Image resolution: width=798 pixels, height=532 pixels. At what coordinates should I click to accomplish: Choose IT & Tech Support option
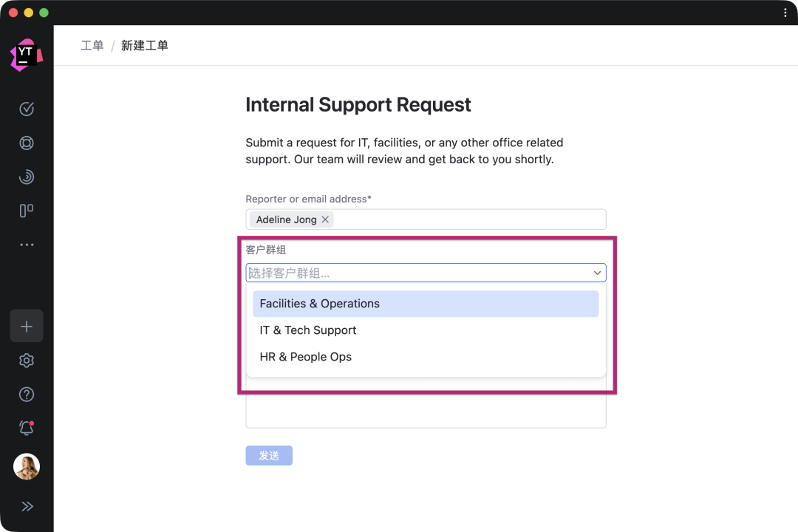(x=426, y=330)
